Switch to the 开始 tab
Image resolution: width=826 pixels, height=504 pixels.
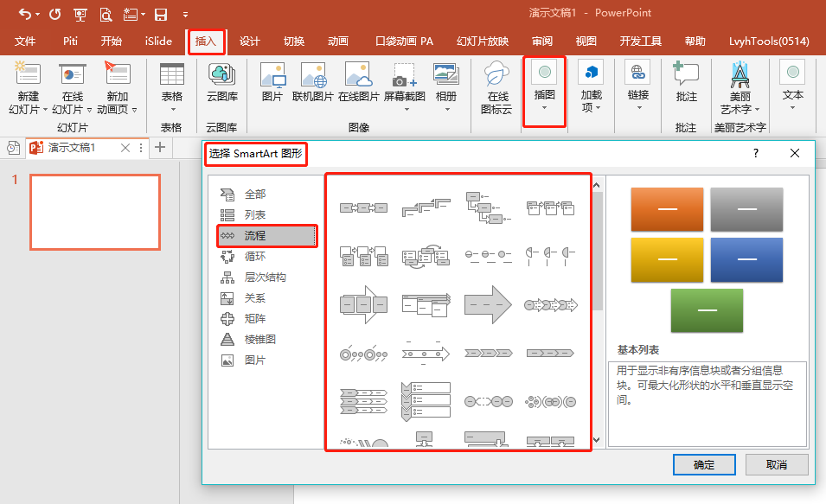[x=112, y=41]
